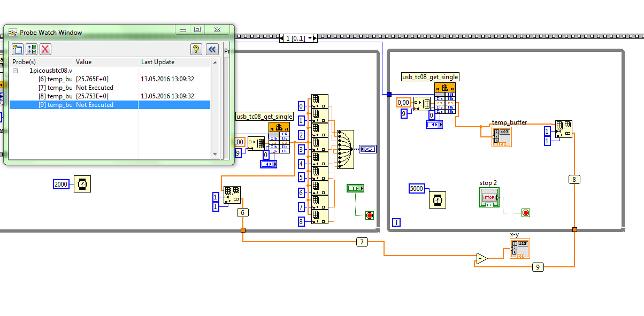The image size is (644, 316).
Task: Select Index Array node wired to constant 4
Action: [320, 159]
